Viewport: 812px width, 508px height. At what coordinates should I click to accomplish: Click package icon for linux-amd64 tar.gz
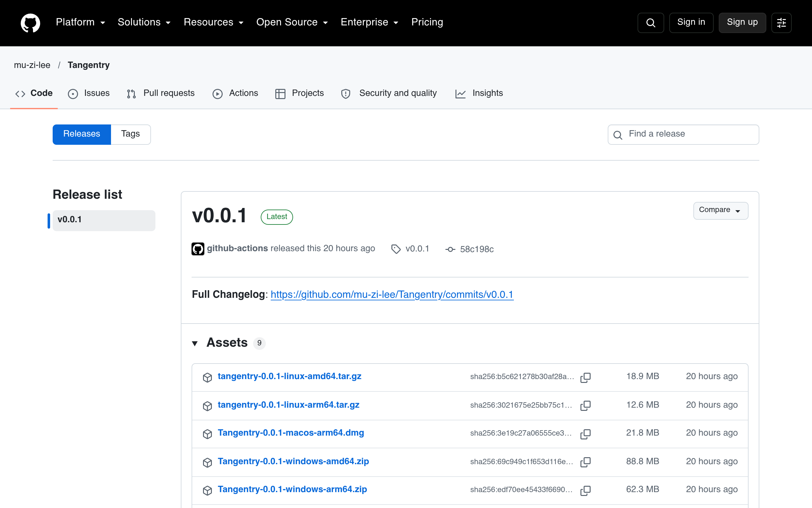pos(207,377)
